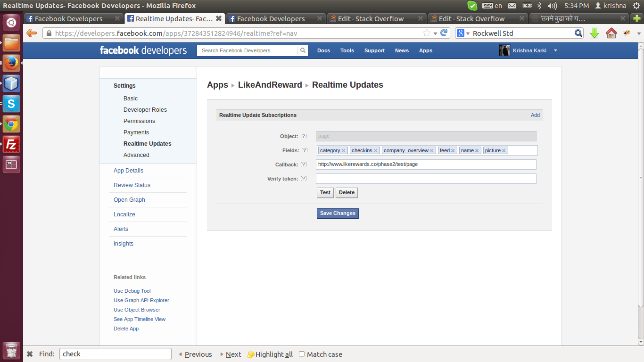The width and height of the screenshot is (644, 362).
Task: Click the Firefox icon in the launcher
Action: pyautogui.click(x=11, y=63)
